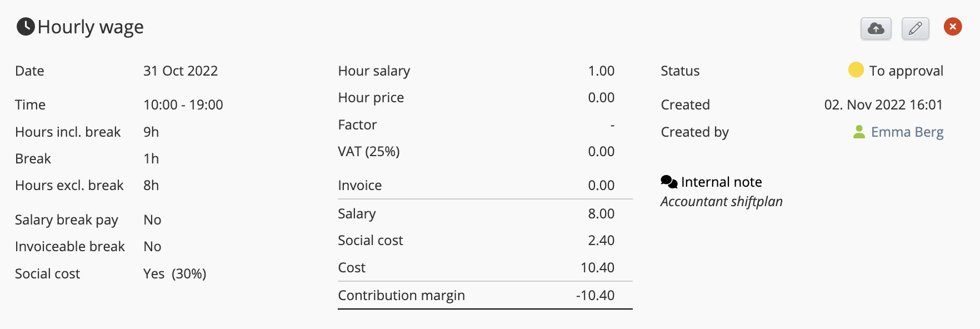Click the date value 31 Oct 2022

pos(181,71)
